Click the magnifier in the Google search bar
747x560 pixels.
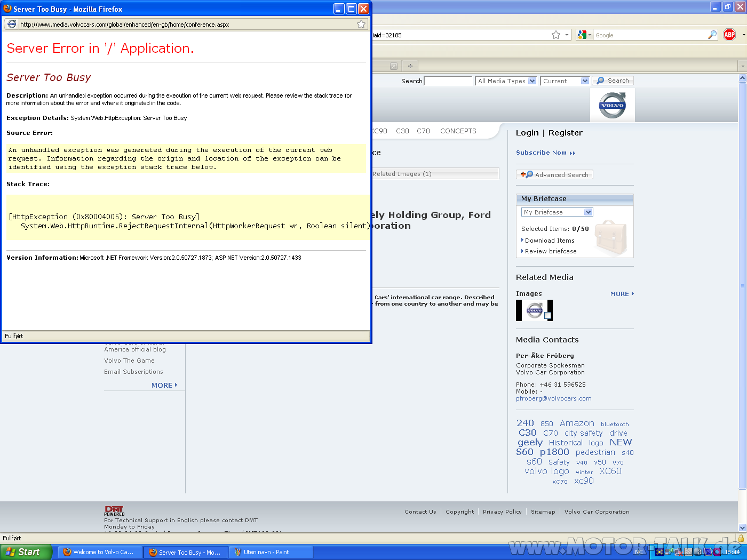click(x=712, y=35)
